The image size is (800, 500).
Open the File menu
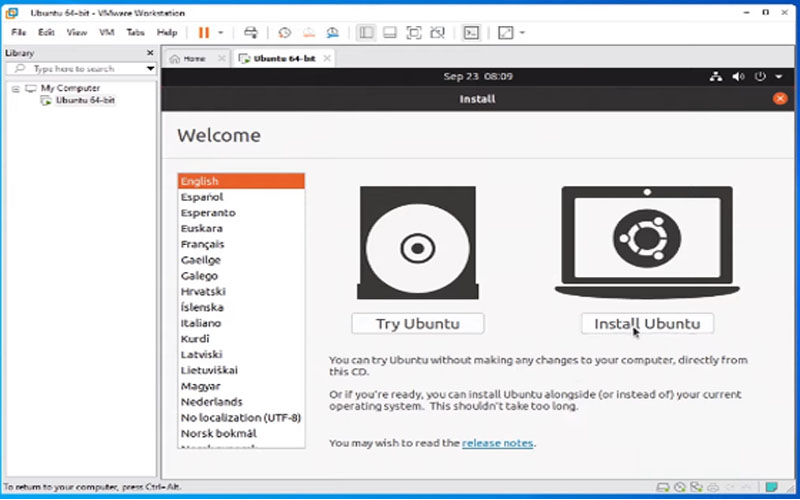click(x=18, y=33)
